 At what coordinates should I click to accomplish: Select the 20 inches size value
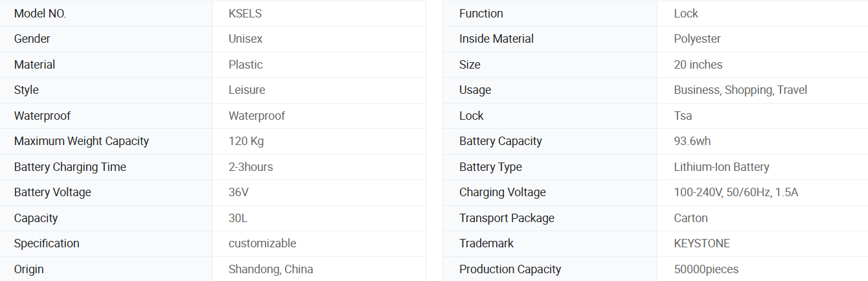click(698, 65)
